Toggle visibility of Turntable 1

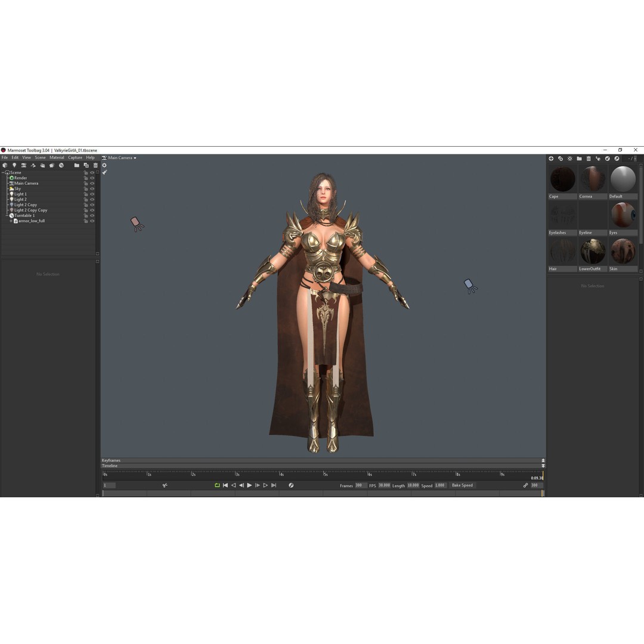coord(92,216)
